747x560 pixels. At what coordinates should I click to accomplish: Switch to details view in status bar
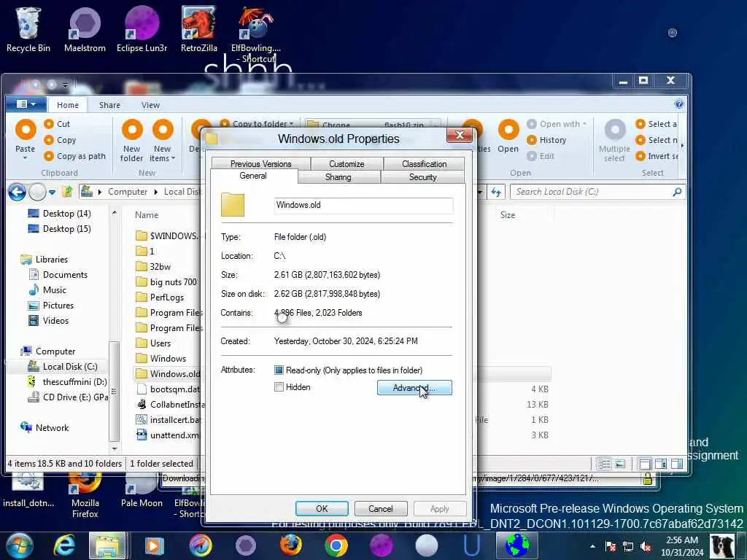(604, 464)
